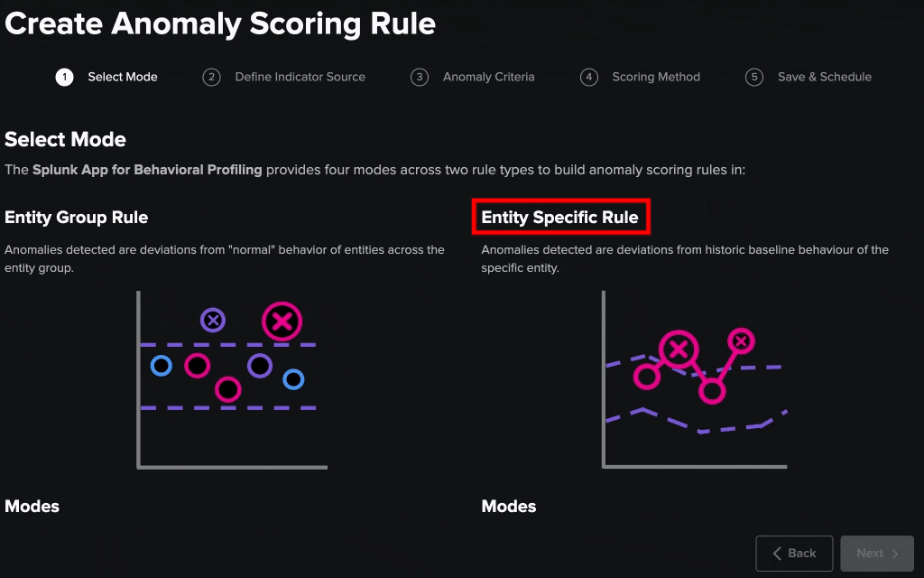Go to Define Indicator Source step
The width and height of the screenshot is (924, 578).
300,77
